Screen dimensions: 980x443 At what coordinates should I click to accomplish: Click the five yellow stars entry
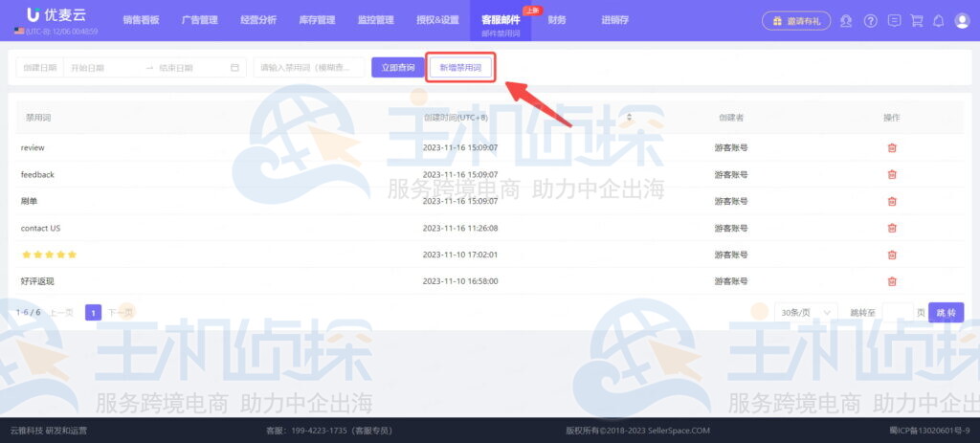[50, 255]
